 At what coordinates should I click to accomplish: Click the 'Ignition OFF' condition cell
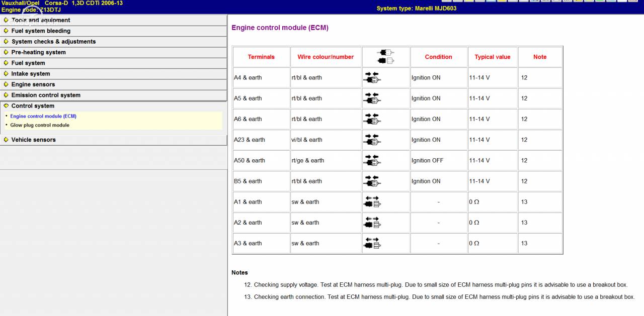(x=438, y=160)
